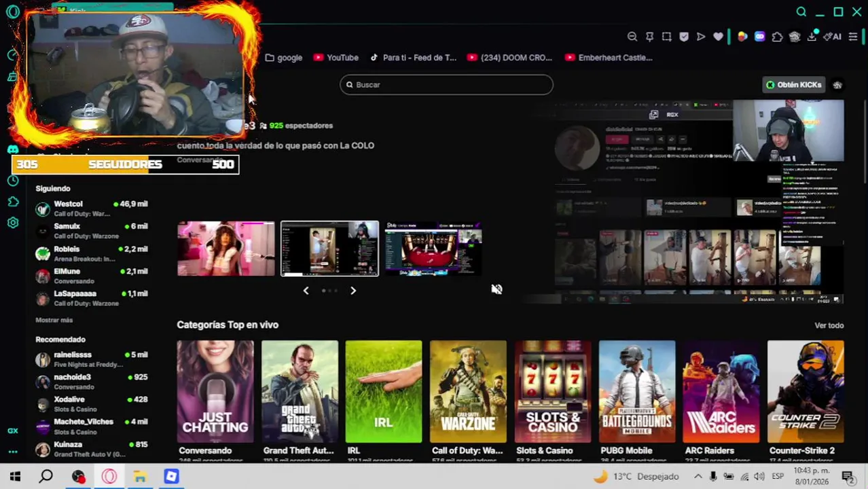Viewport: 868px width, 489px height.
Task: Open the DOOM CRO... YouTube bookmark
Action: 510,58
